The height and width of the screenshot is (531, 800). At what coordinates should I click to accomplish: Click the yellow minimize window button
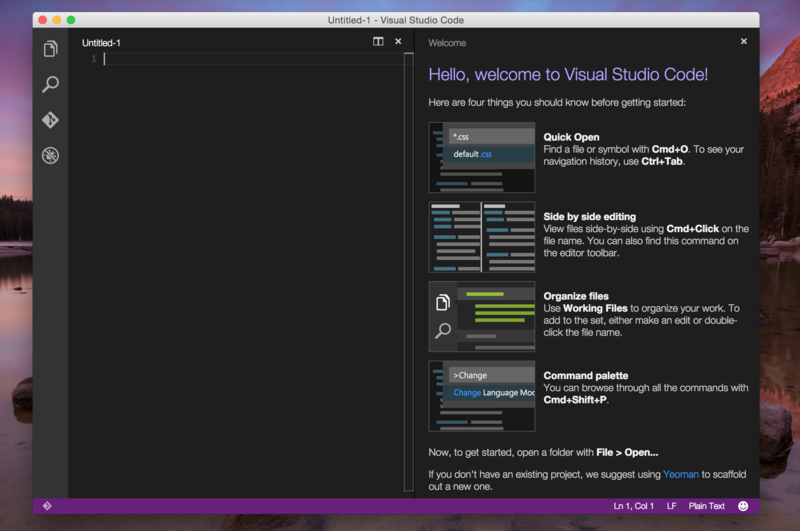[57, 20]
